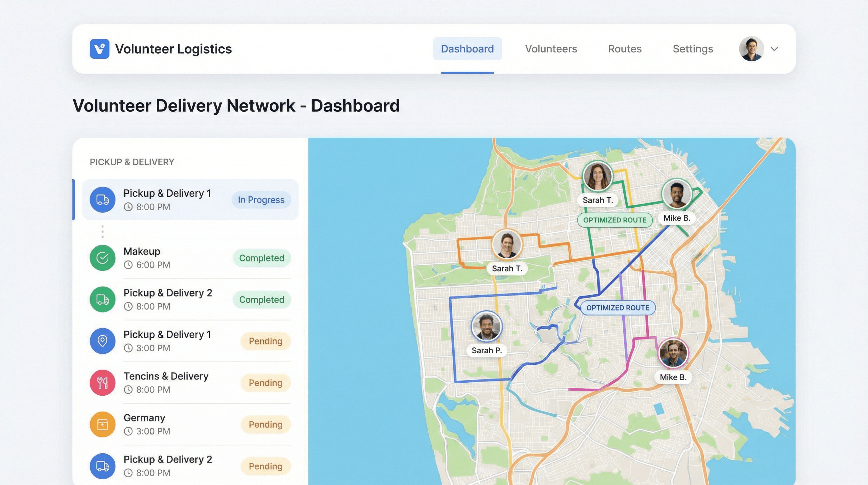The width and height of the screenshot is (868, 485).
Task: Click the blue truck icon for pending Delivery 2
Action: point(103,466)
